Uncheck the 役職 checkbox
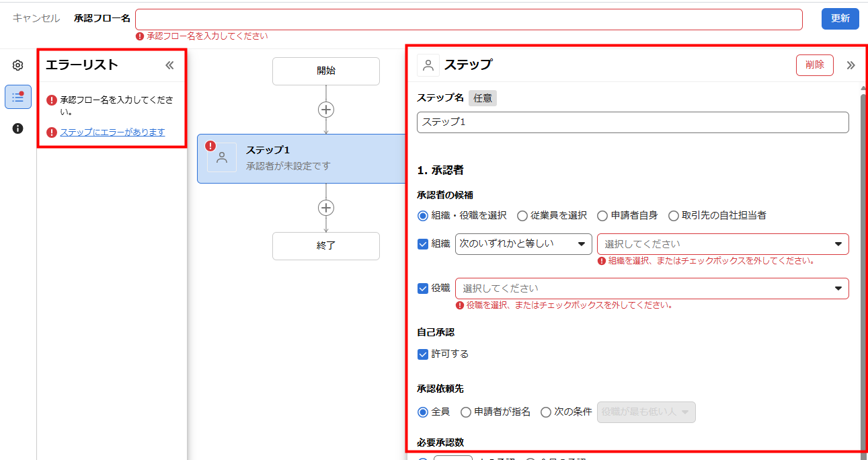868x460 pixels. coord(423,288)
